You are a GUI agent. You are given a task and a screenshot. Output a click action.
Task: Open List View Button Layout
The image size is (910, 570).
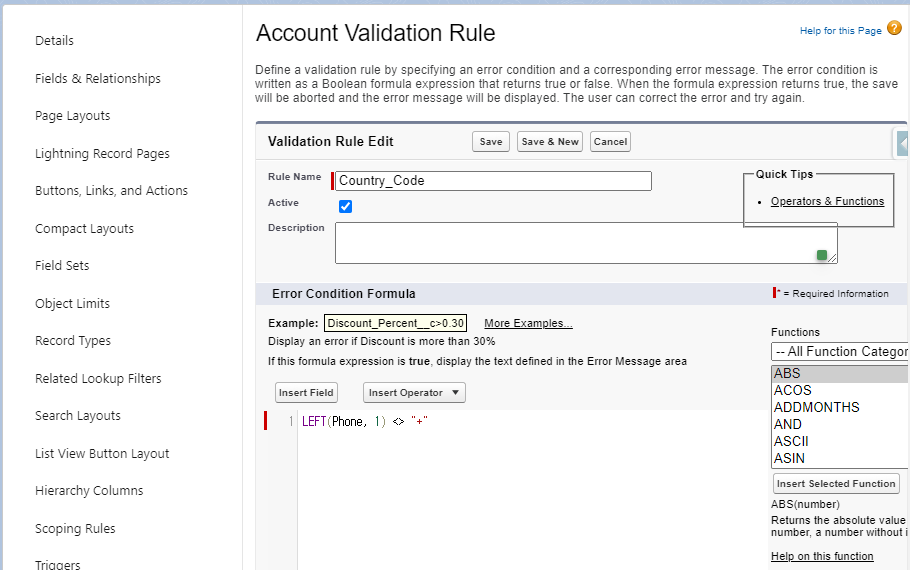pos(102,453)
